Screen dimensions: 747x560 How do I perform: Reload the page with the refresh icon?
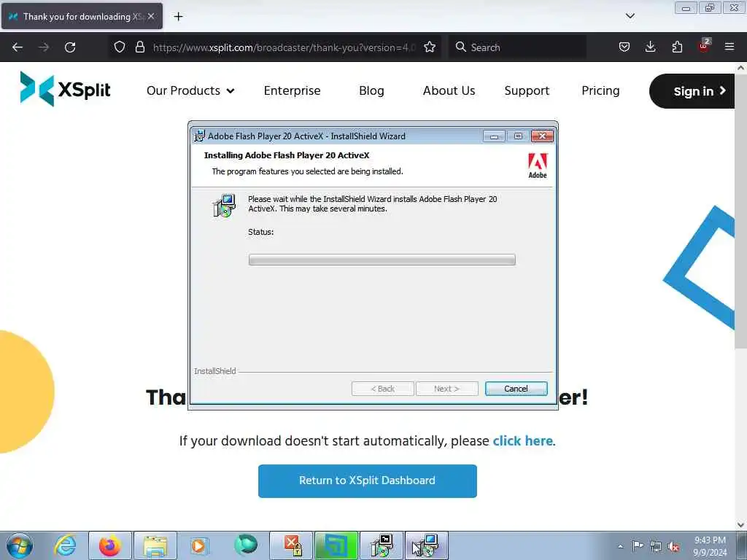(x=70, y=47)
